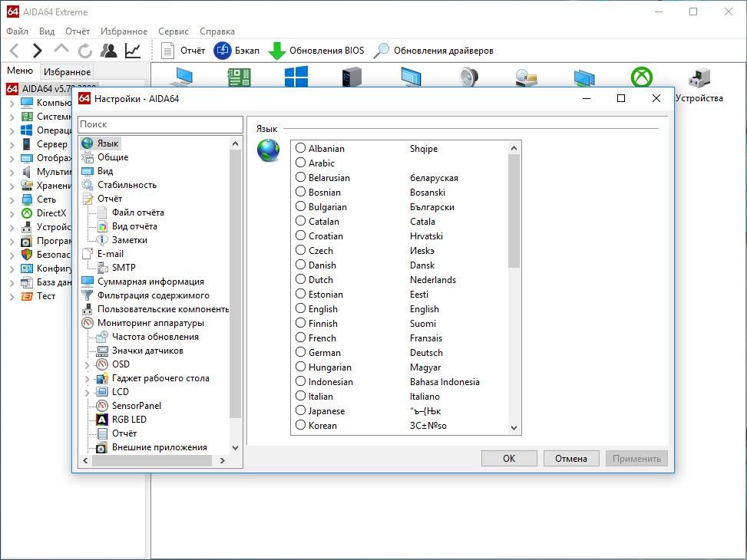This screenshot has width=747, height=560.
Task: Click the Отмена button
Action: pyautogui.click(x=571, y=459)
